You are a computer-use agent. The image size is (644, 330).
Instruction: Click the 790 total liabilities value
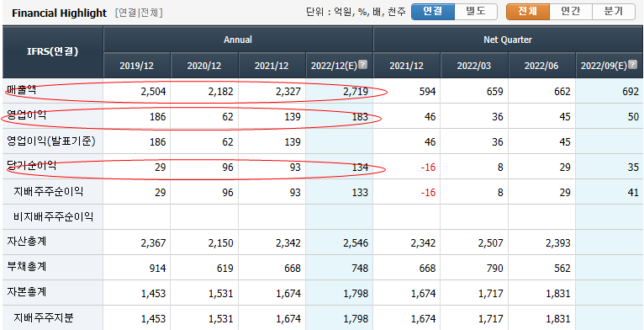pyautogui.click(x=495, y=269)
